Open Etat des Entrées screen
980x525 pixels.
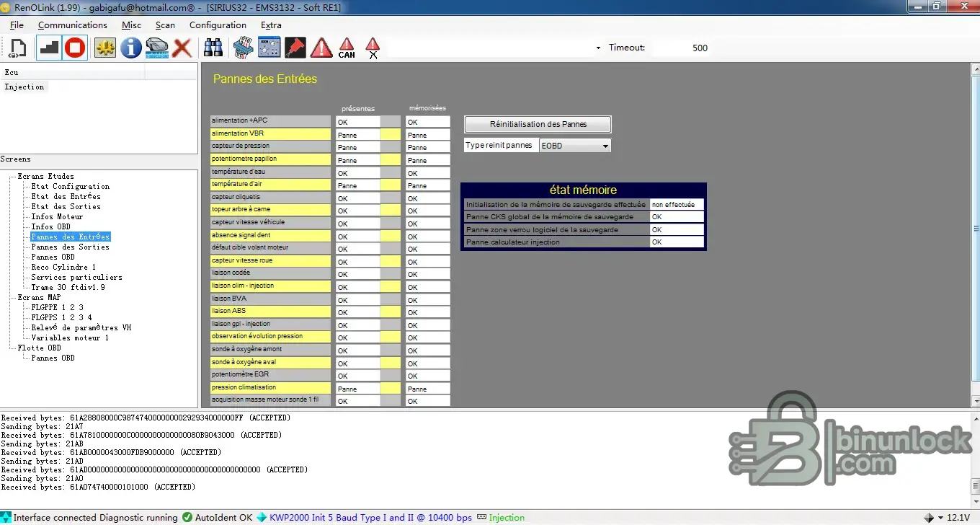pyautogui.click(x=66, y=196)
